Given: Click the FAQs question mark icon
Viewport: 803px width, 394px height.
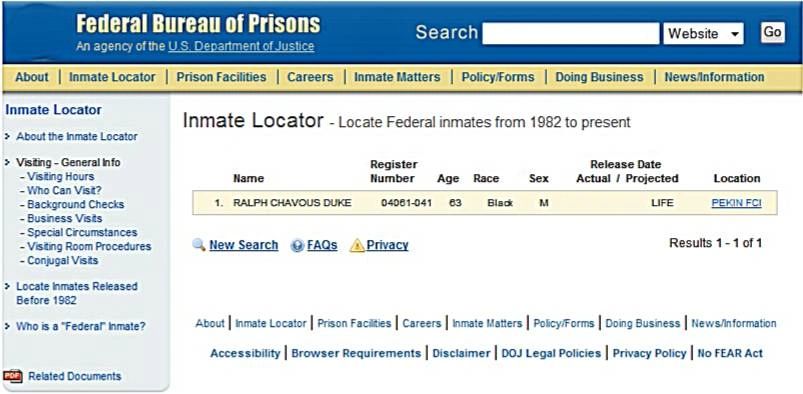Looking at the screenshot, I should (297, 245).
